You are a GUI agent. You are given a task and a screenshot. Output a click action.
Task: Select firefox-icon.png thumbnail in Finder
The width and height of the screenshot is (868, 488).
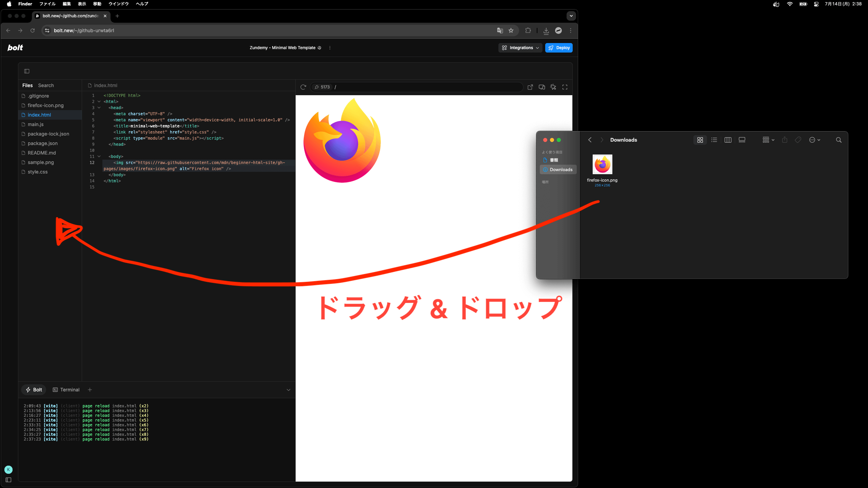coord(602,164)
